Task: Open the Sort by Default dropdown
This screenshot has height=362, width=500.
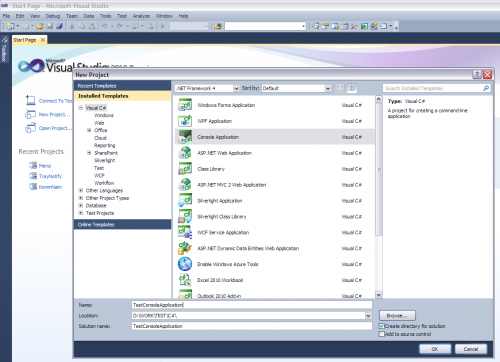Action: 328,88
